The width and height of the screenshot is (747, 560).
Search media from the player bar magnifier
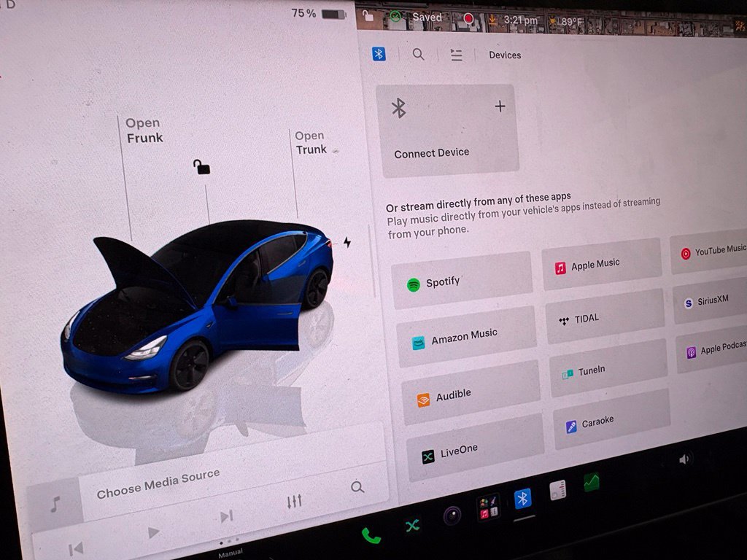(357, 486)
